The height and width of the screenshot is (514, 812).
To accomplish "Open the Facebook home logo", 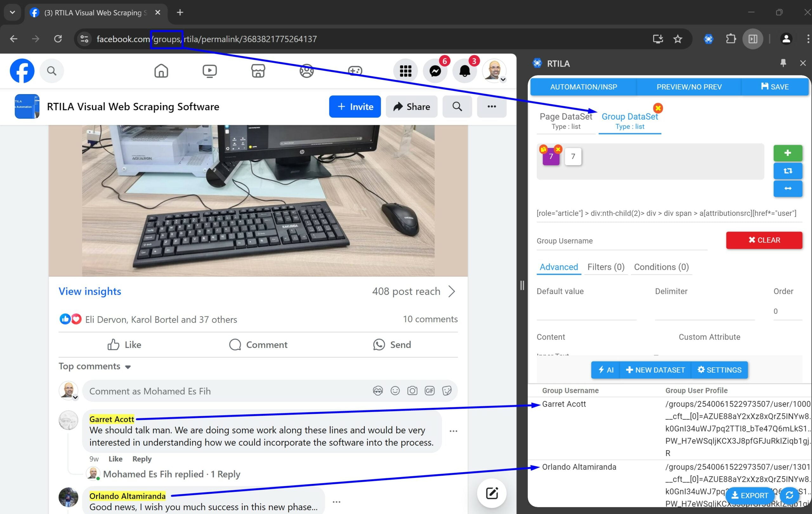I will [22, 71].
